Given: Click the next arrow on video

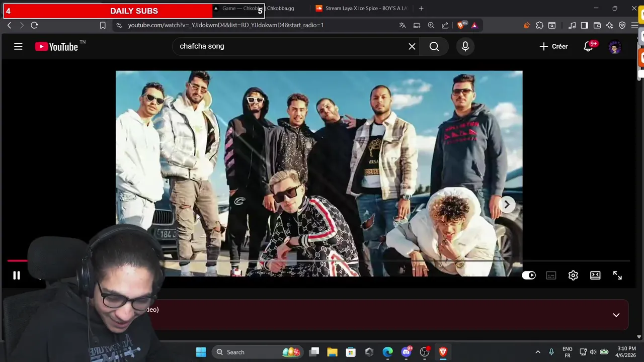Looking at the screenshot, I should pyautogui.click(x=507, y=204).
